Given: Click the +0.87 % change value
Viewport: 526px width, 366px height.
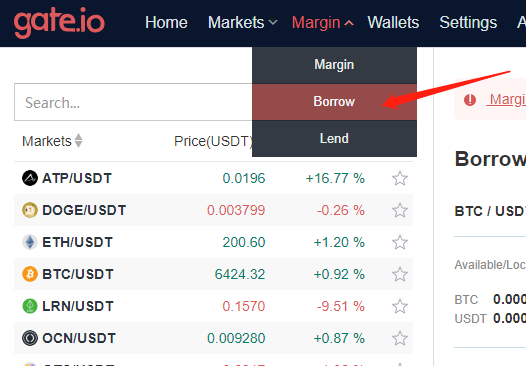Looking at the screenshot, I should click(x=339, y=338).
